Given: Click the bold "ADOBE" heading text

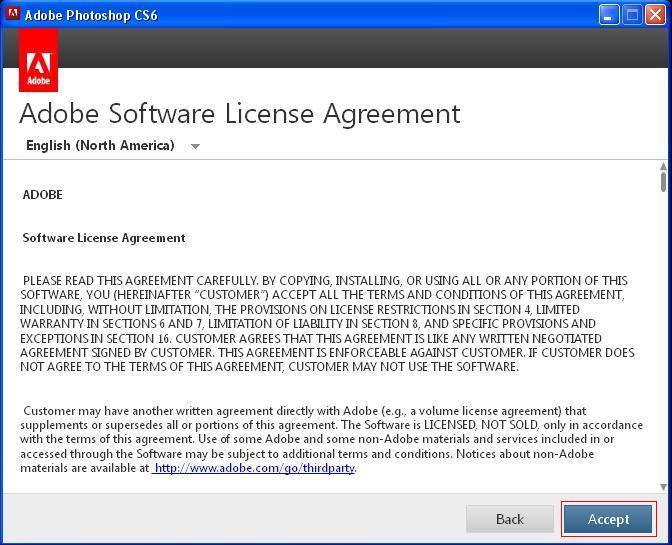Looking at the screenshot, I should pyautogui.click(x=42, y=195).
